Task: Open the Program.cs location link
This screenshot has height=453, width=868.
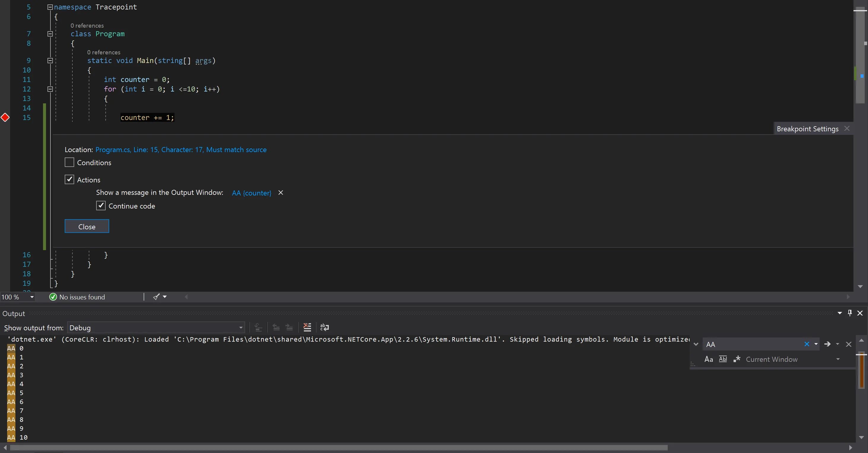Action: point(181,149)
